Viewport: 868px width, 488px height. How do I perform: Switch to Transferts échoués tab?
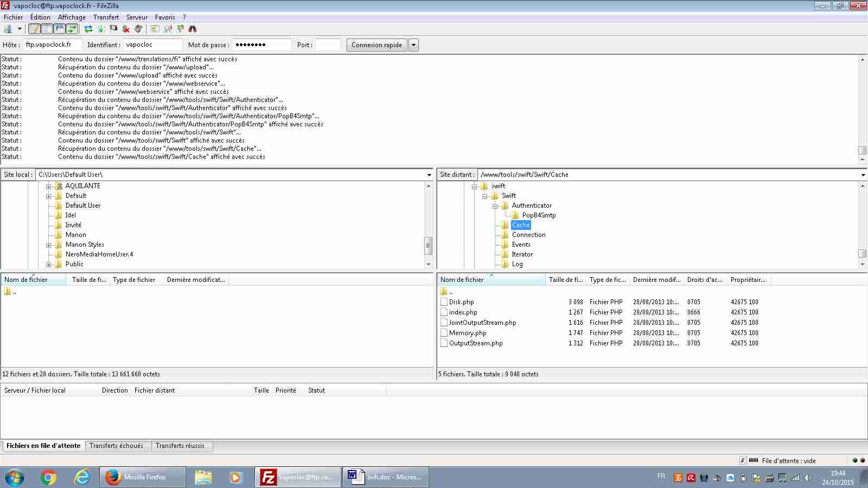(117, 446)
